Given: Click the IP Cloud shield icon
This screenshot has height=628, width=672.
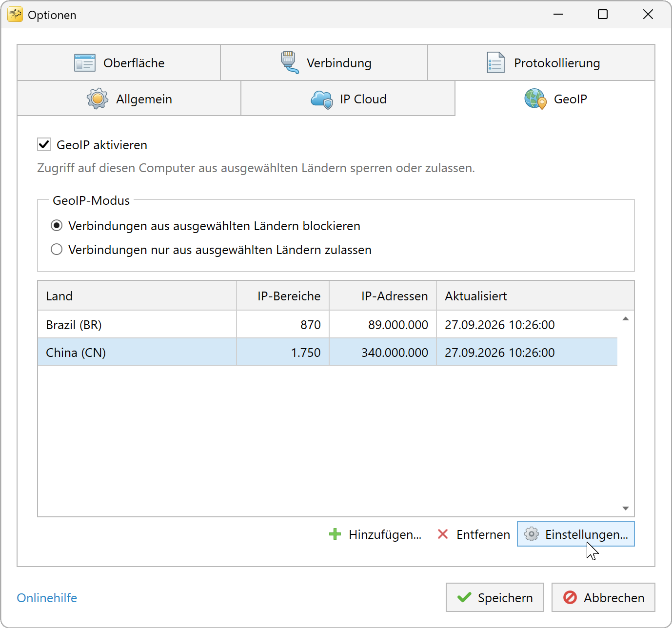Looking at the screenshot, I should (322, 99).
